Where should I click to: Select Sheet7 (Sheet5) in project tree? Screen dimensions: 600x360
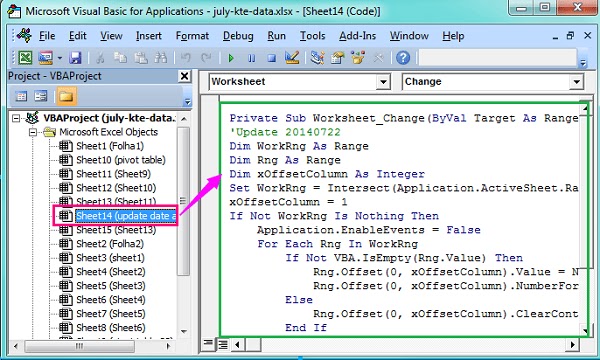click(x=111, y=314)
